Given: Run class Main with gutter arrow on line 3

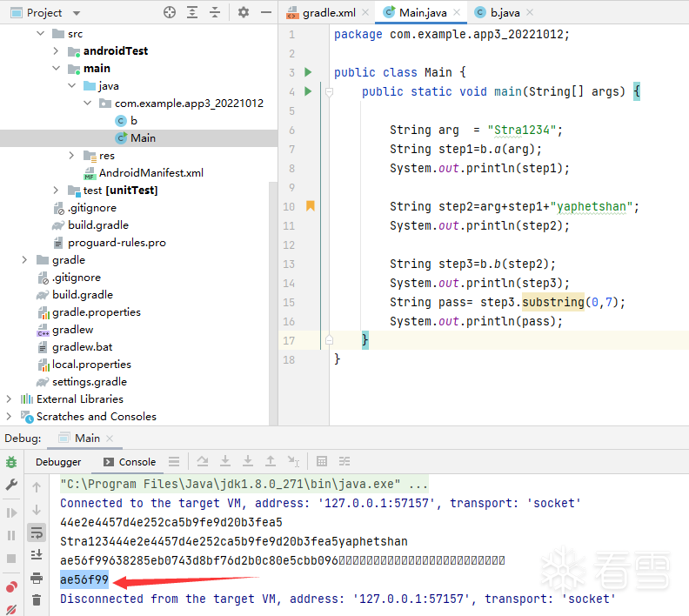Looking at the screenshot, I should coord(308,72).
